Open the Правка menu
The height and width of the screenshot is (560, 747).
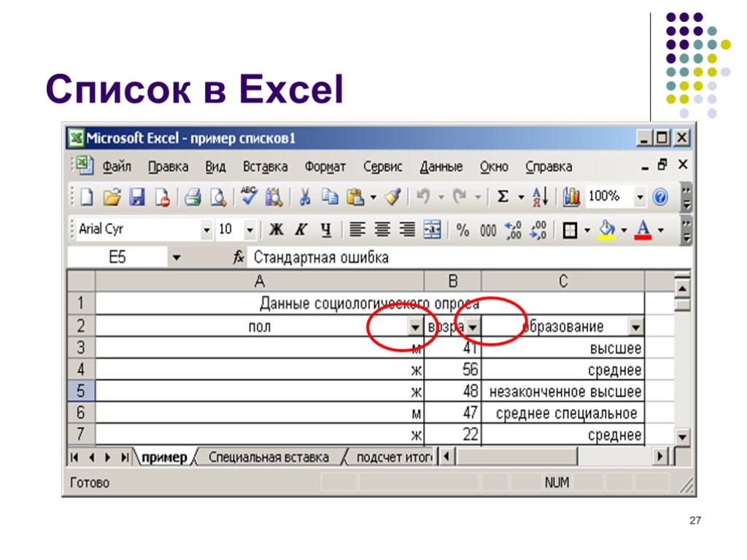pyautogui.click(x=169, y=167)
